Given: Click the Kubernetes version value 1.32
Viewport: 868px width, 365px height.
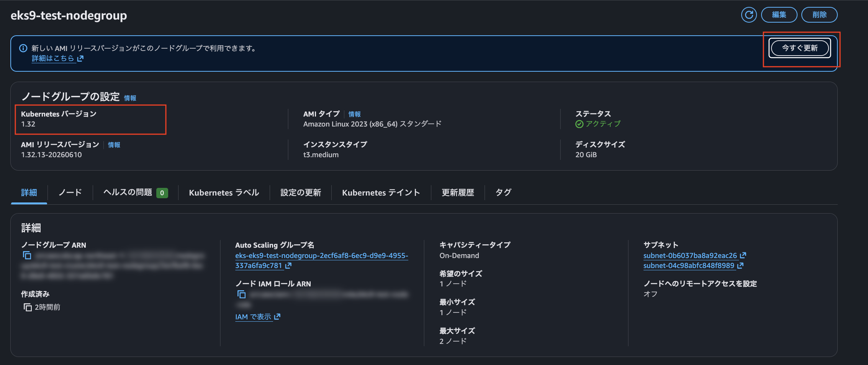Looking at the screenshot, I should (x=28, y=124).
